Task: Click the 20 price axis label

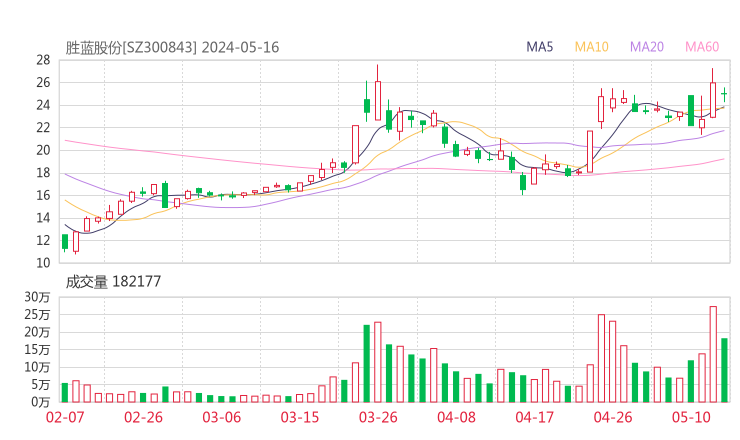Action: (43, 150)
